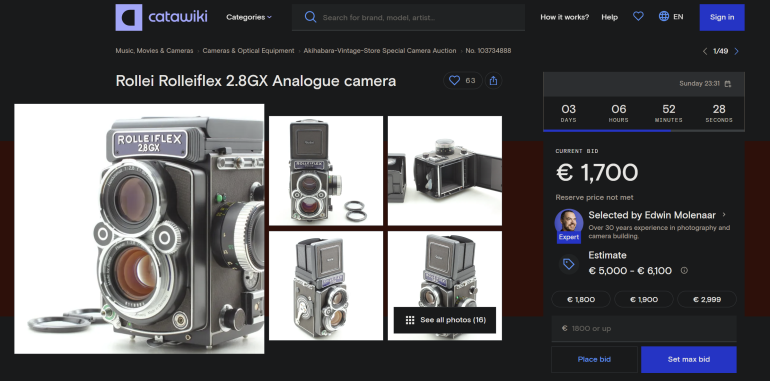Go to next lot arrow
This screenshot has height=381, width=770.
coord(736,51)
